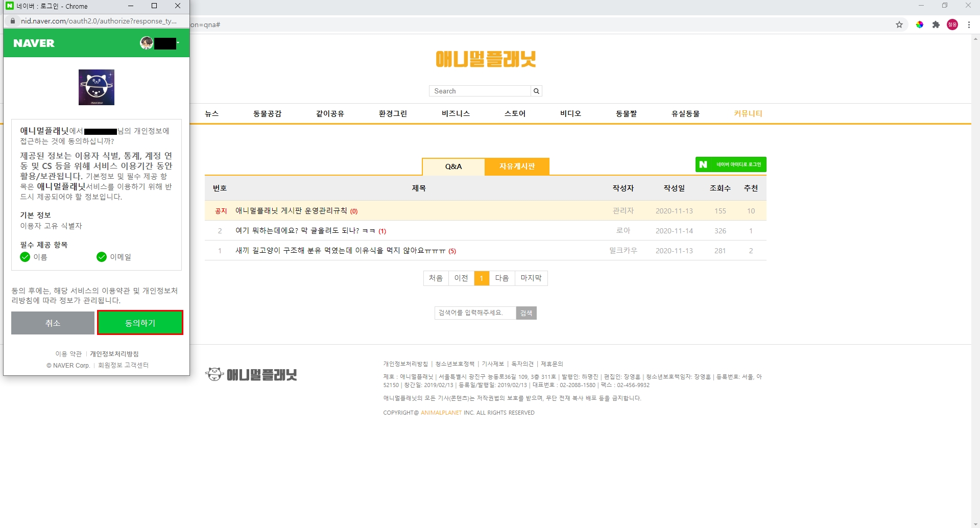Switch to the 자유게시판 tab
The image size is (980, 528).
[517, 166]
